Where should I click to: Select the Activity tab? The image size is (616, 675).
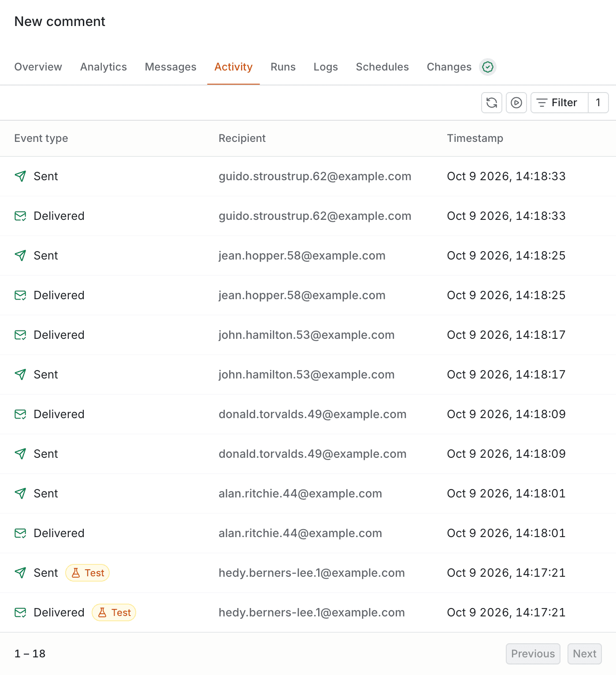coord(234,67)
